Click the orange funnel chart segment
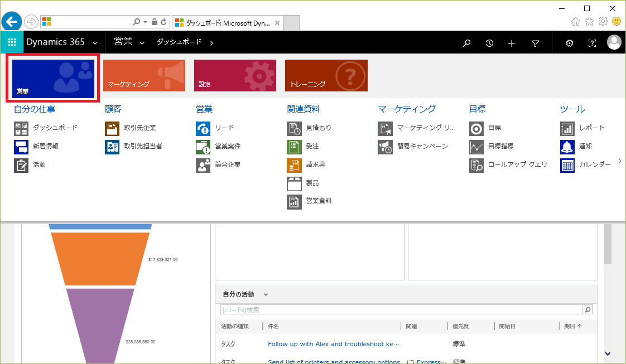Viewport: 626px width, 364px height. click(100, 259)
